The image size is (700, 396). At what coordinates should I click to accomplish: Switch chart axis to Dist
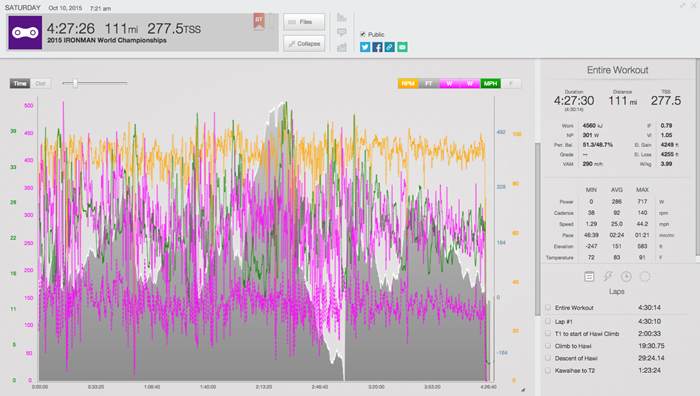(x=41, y=83)
